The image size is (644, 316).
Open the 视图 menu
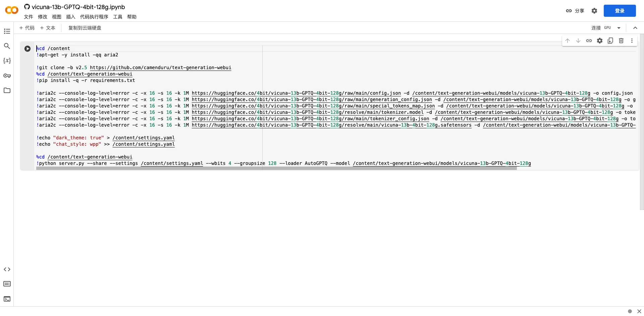(x=57, y=17)
